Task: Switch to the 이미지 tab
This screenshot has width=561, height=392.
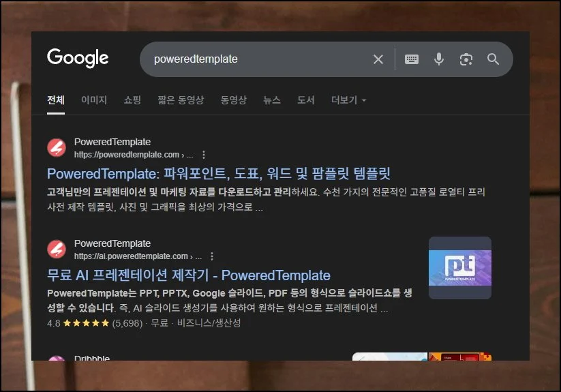Action: (x=94, y=100)
